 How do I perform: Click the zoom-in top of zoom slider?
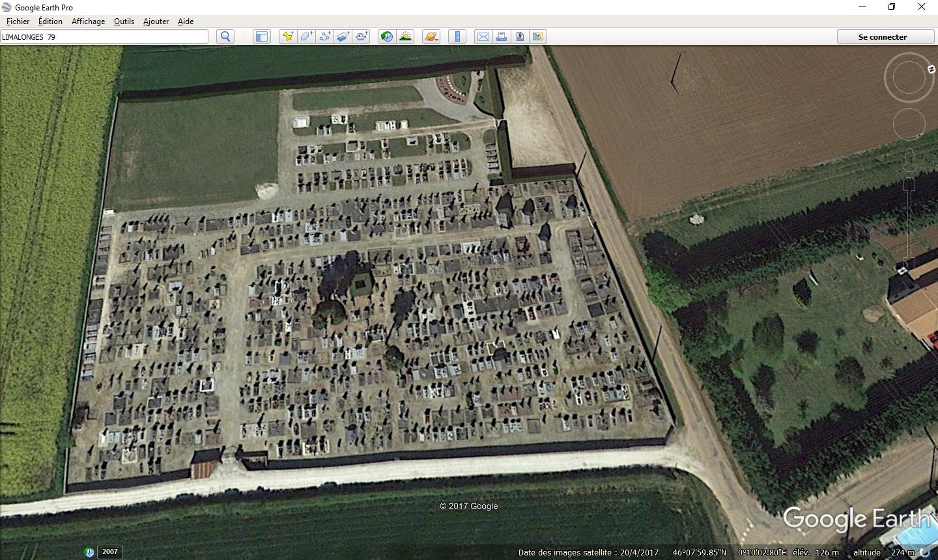point(909,184)
